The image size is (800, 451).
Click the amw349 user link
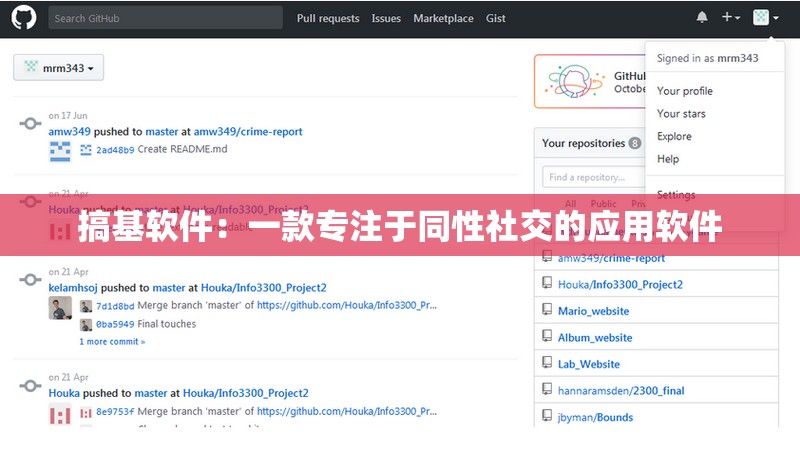pyautogui.click(x=69, y=132)
